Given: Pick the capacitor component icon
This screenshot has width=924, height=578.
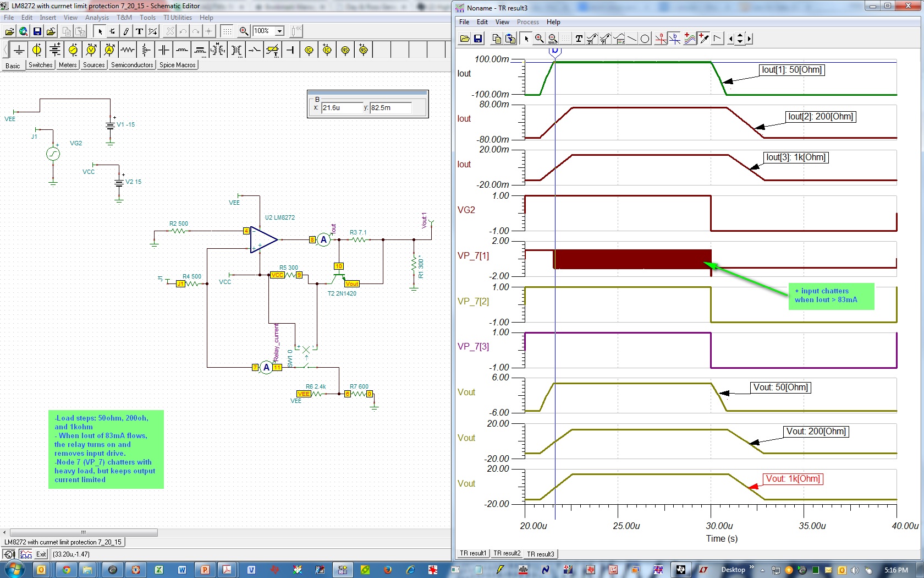Looking at the screenshot, I should point(164,50).
